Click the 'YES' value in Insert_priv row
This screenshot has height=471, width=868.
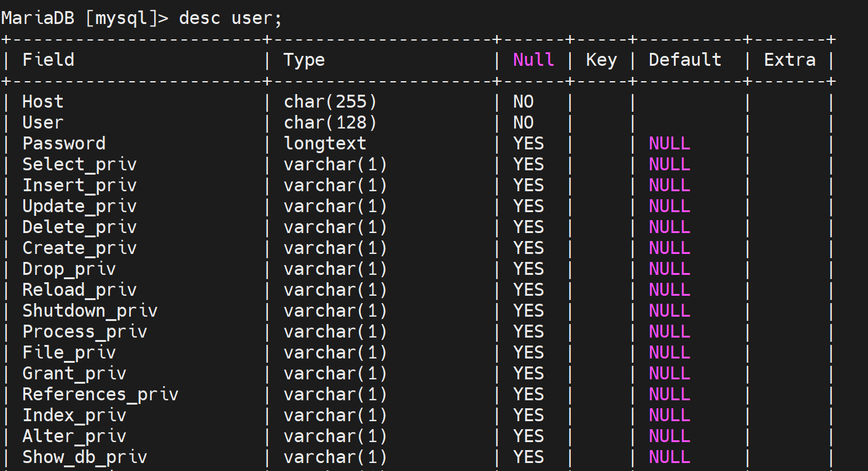[529, 185]
